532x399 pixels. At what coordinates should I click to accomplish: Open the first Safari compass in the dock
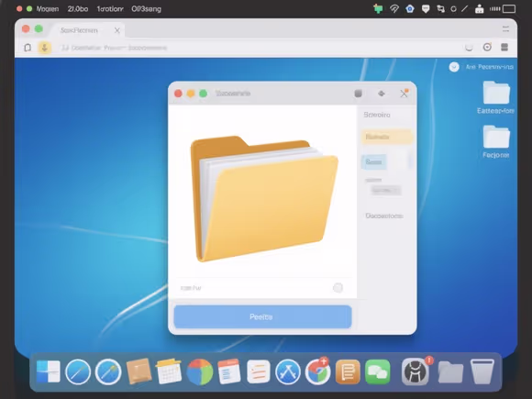tap(78, 371)
